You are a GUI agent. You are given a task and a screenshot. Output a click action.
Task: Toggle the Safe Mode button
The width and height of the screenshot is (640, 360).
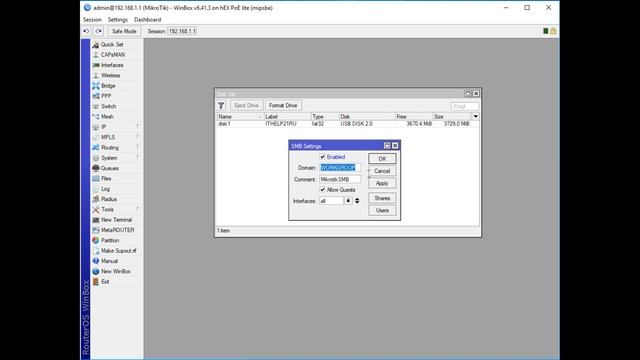click(x=124, y=31)
